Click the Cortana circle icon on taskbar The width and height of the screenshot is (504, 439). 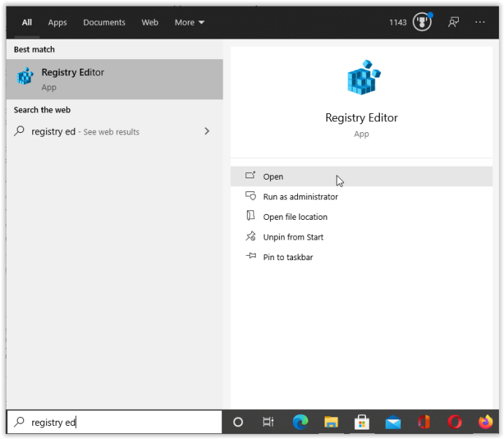click(x=238, y=421)
